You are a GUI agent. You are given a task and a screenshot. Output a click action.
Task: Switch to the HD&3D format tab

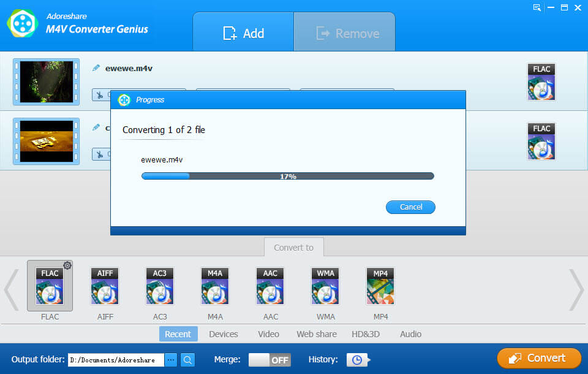pos(366,334)
